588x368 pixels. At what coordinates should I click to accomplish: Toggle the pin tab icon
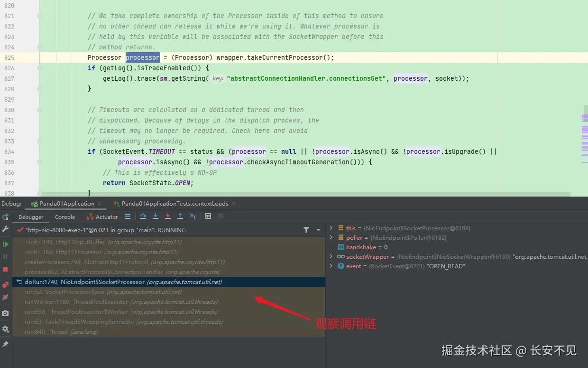(x=5, y=344)
